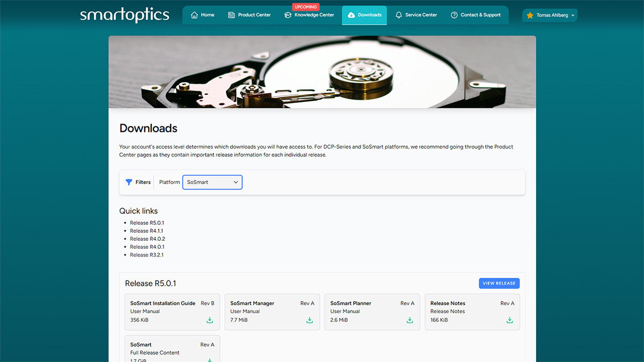The width and height of the screenshot is (644, 362).
Task: Download the Release Notes file
Action: [x=510, y=320]
